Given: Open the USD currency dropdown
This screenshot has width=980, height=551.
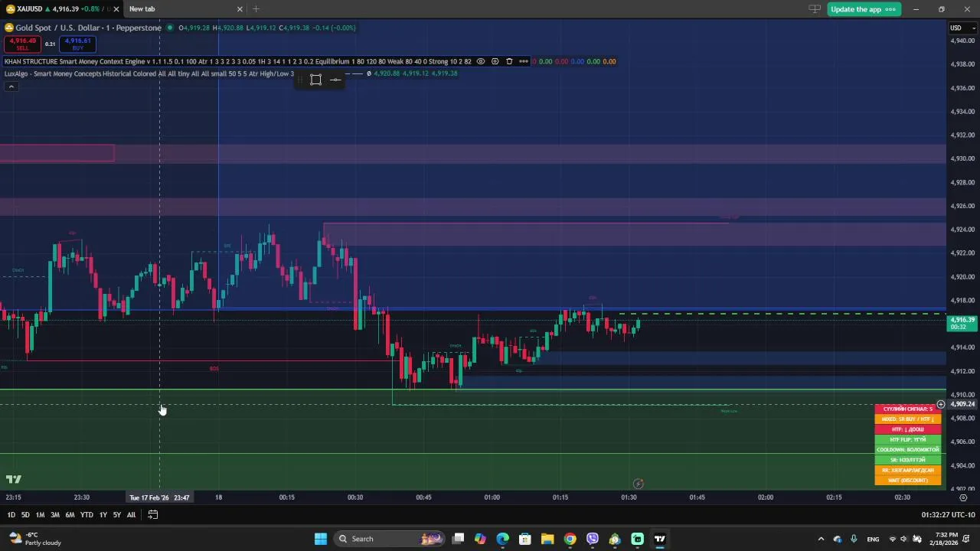Looking at the screenshot, I should click(963, 28).
